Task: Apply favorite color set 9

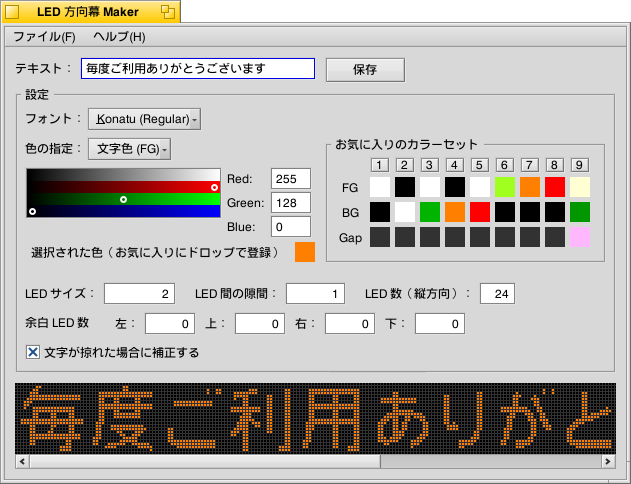Action: [579, 165]
